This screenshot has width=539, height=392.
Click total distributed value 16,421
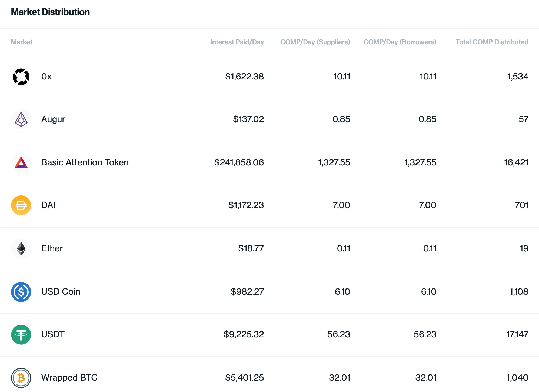click(516, 162)
